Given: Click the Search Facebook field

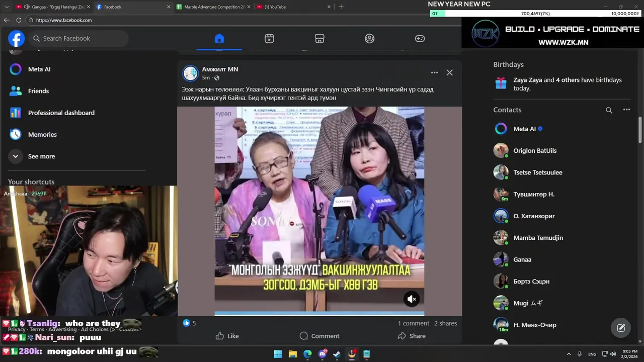Looking at the screenshot, I should pos(78,38).
